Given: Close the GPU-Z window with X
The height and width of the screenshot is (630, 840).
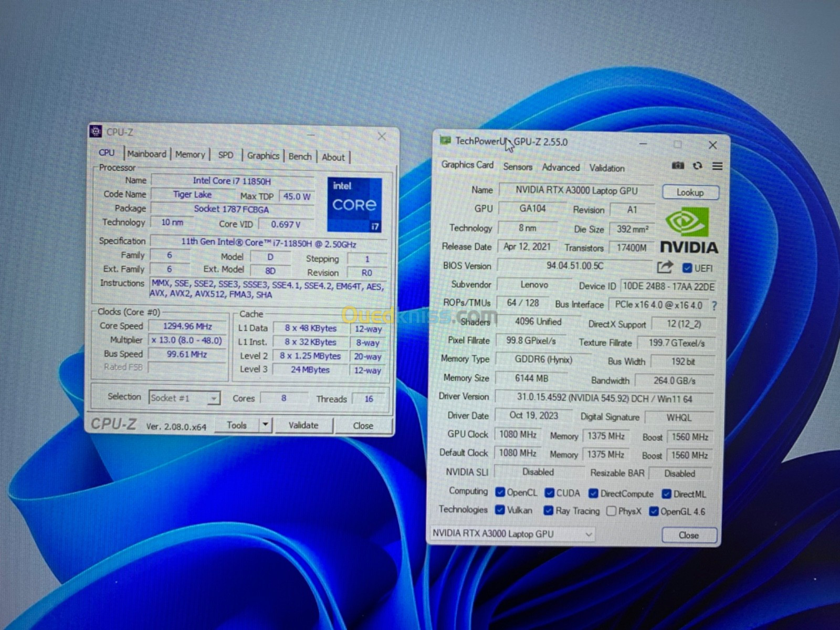Looking at the screenshot, I should click(712, 145).
